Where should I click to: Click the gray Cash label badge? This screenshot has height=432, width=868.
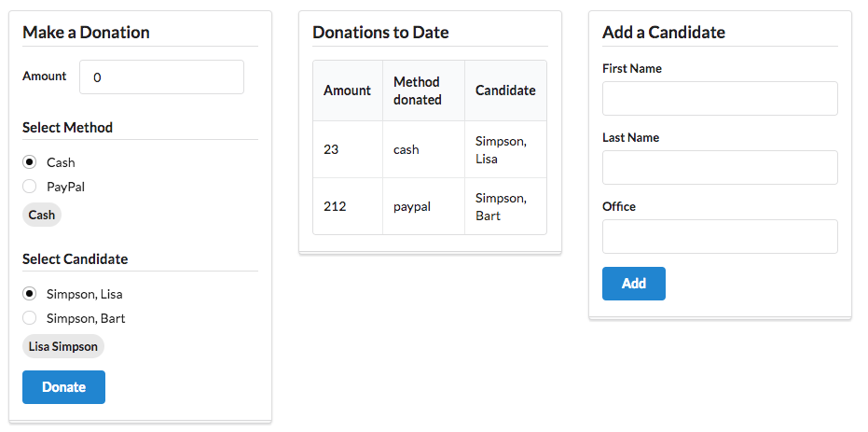click(x=42, y=215)
